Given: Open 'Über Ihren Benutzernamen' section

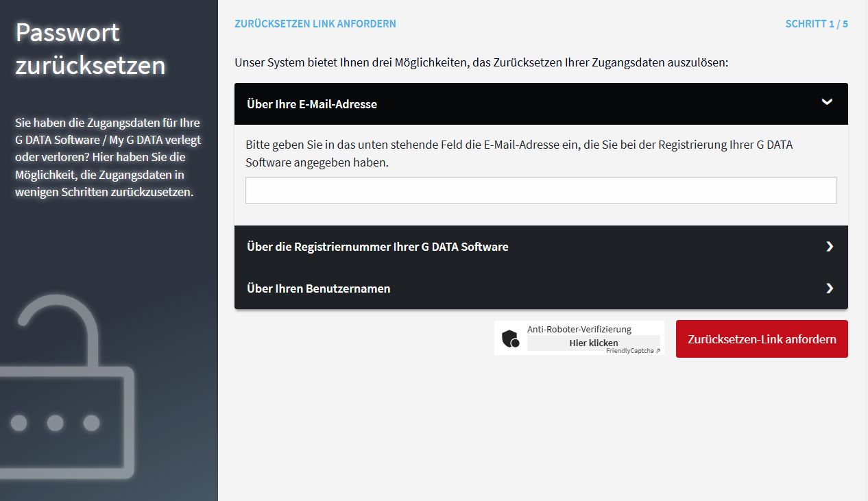Looking at the screenshot, I should click(x=541, y=289).
